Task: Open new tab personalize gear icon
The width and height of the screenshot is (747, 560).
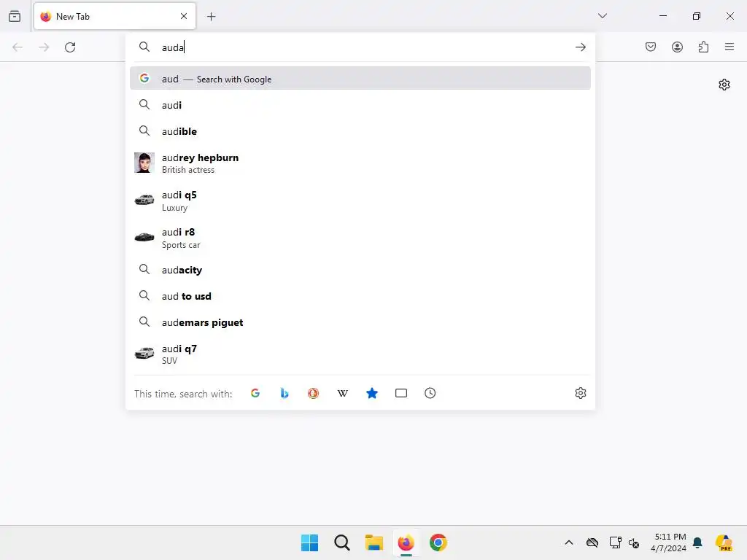Action: click(724, 85)
